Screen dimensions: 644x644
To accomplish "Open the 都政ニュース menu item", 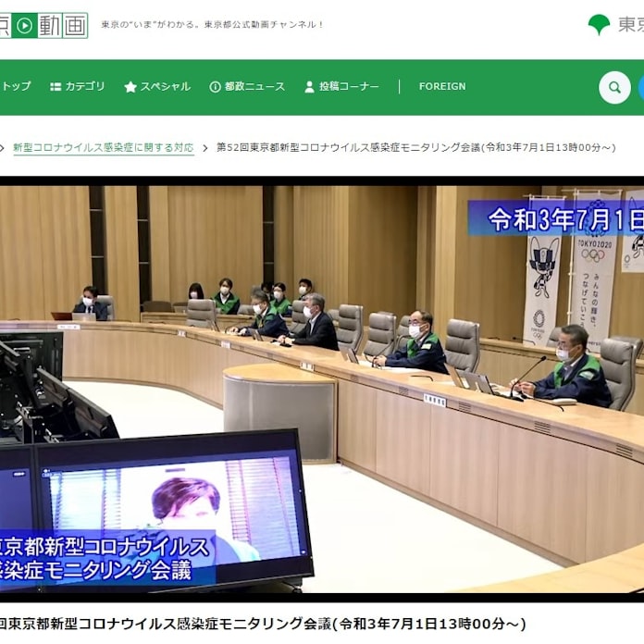I will pyautogui.click(x=247, y=87).
